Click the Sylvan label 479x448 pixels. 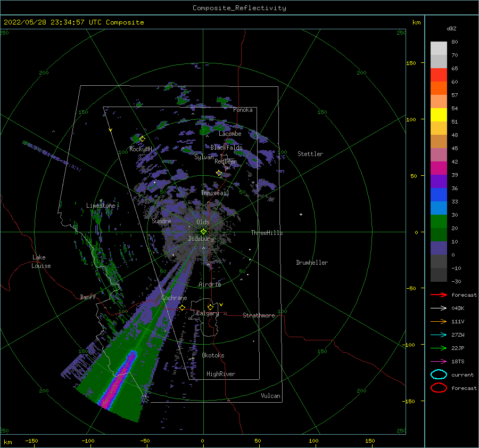tap(204, 157)
